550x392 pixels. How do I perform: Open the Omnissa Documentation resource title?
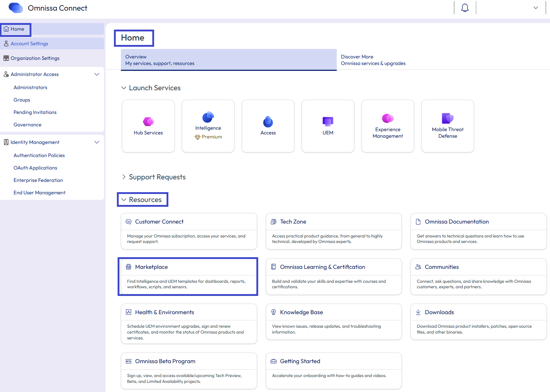click(457, 222)
